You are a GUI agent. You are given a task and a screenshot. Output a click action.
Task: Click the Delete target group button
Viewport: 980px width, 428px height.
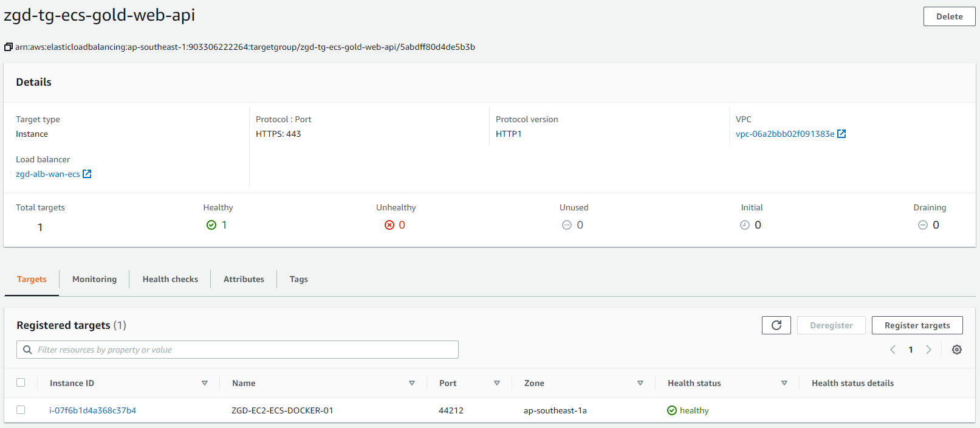click(x=949, y=16)
